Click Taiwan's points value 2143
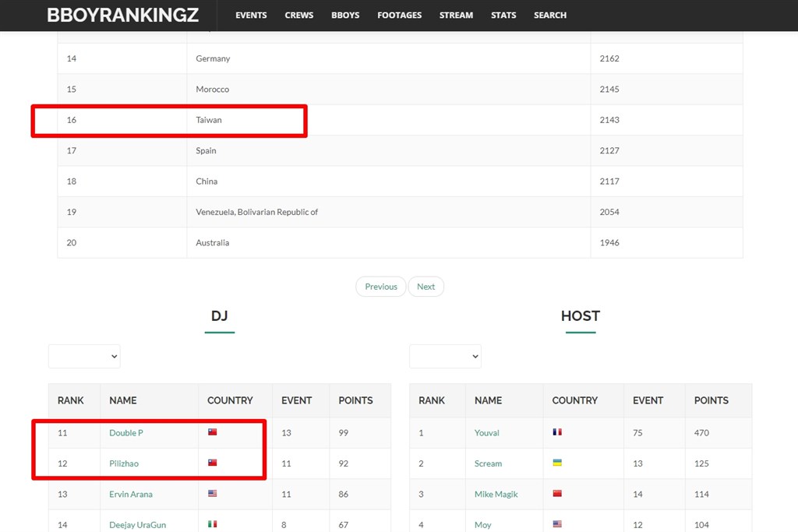The width and height of the screenshot is (798, 532). tap(609, 120)
